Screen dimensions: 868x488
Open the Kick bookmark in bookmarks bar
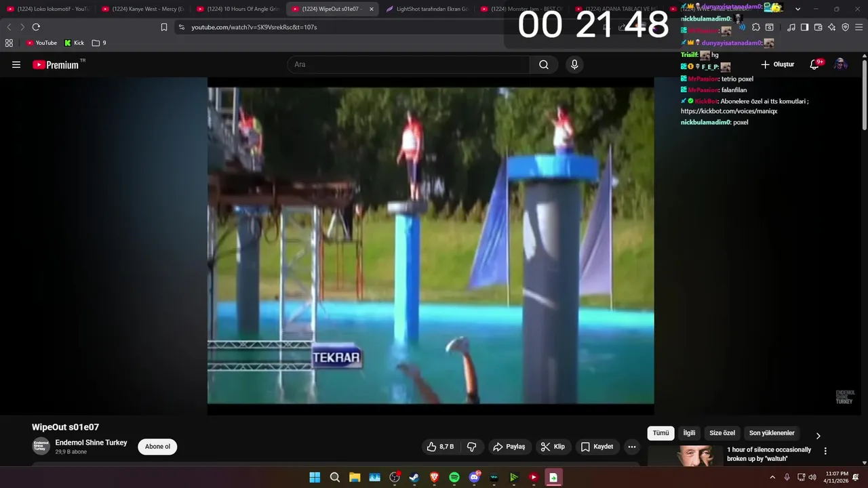tap(75, 43)
